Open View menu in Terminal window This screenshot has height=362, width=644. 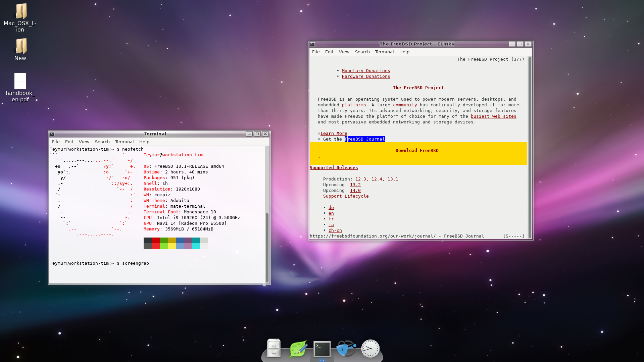(x=84, y=142)
